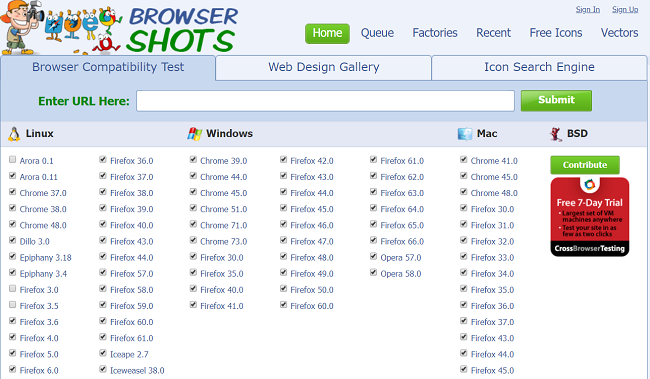Toggle the Dillo 3.0 checkbox
650x379 pixels.
(x=12, y=241)
